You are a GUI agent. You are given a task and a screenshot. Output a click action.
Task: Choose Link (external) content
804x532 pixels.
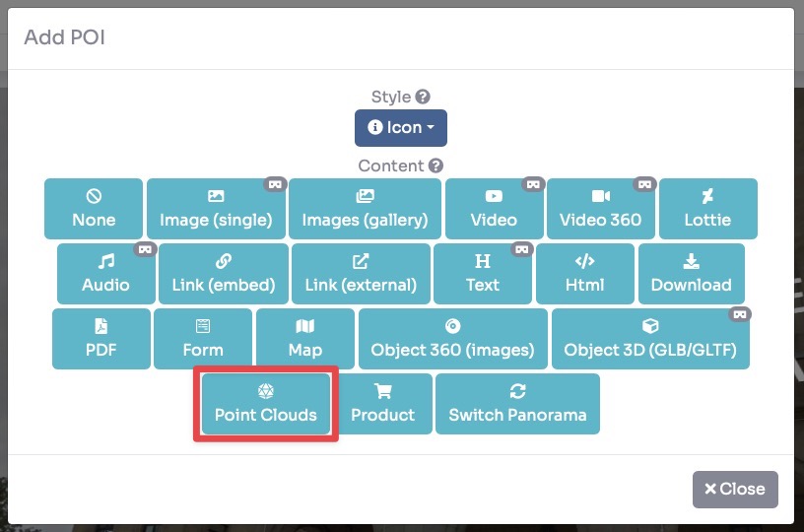(x=361, y=274)
